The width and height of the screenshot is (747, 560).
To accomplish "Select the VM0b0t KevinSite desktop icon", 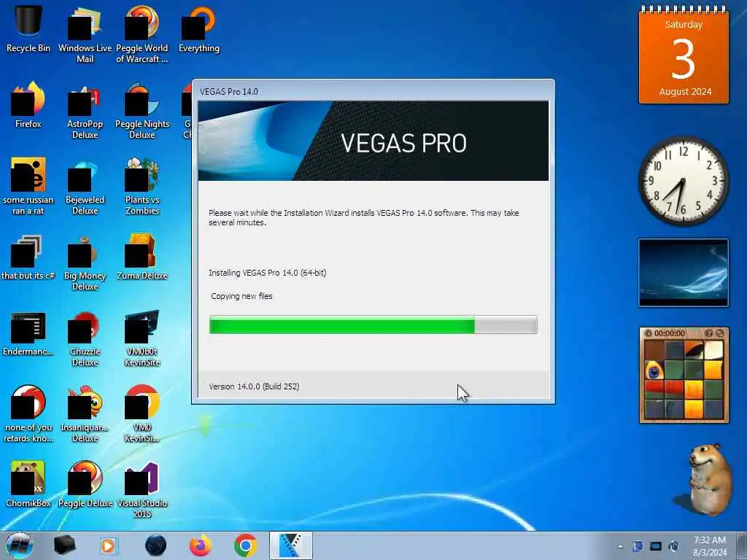I will [142, 338].
